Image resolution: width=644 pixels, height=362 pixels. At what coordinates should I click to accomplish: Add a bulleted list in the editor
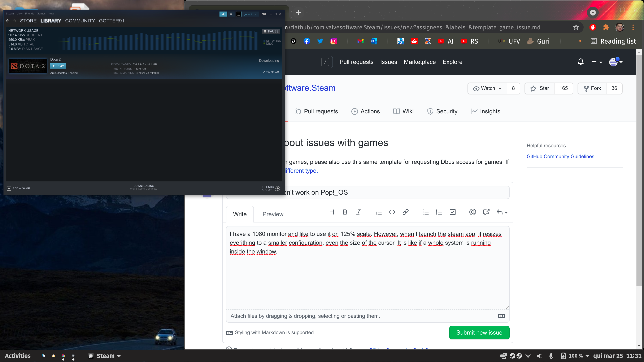[426, 212]
